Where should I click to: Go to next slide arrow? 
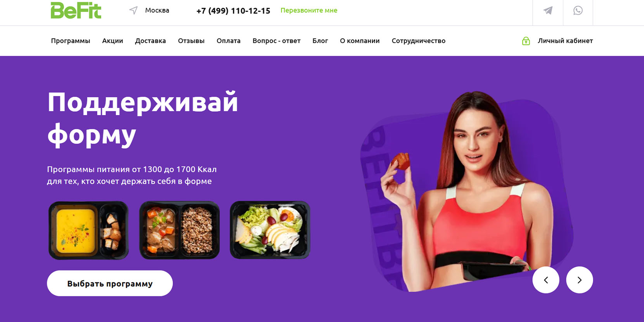pyautogui.click(x=580, y=280)
